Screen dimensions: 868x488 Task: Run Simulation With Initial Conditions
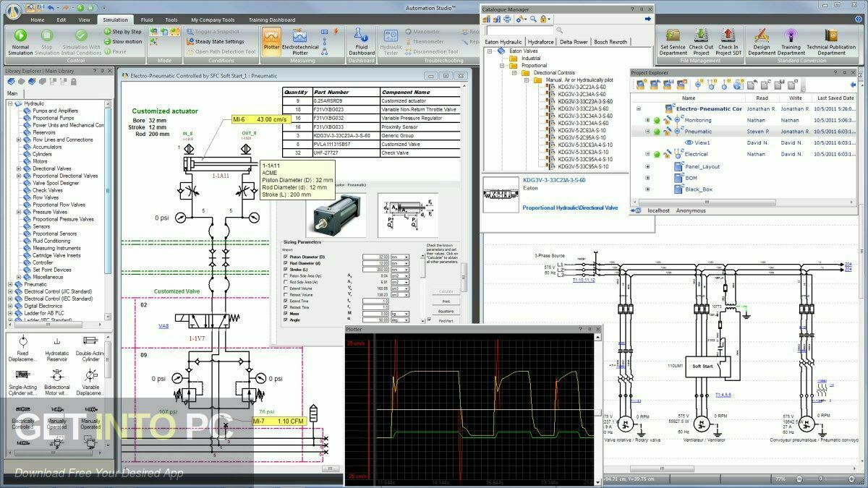[x=81, y=41]
